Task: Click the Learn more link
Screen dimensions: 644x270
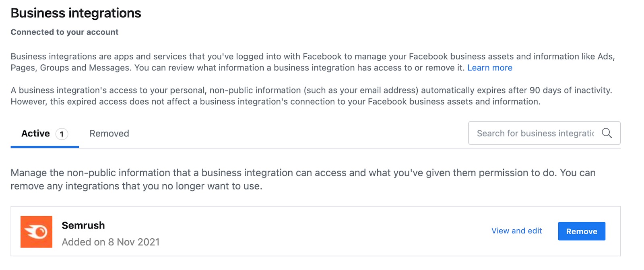Action: pos(489,68)
